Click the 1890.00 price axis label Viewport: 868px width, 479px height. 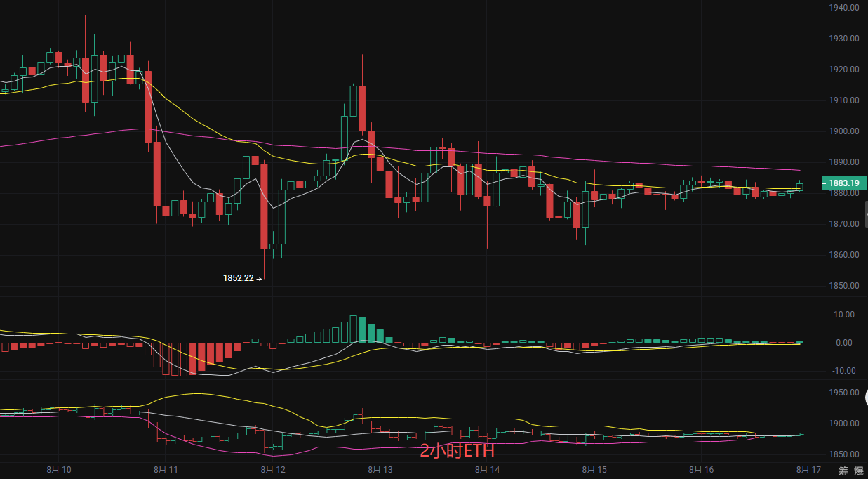click(x=844, y=162)
